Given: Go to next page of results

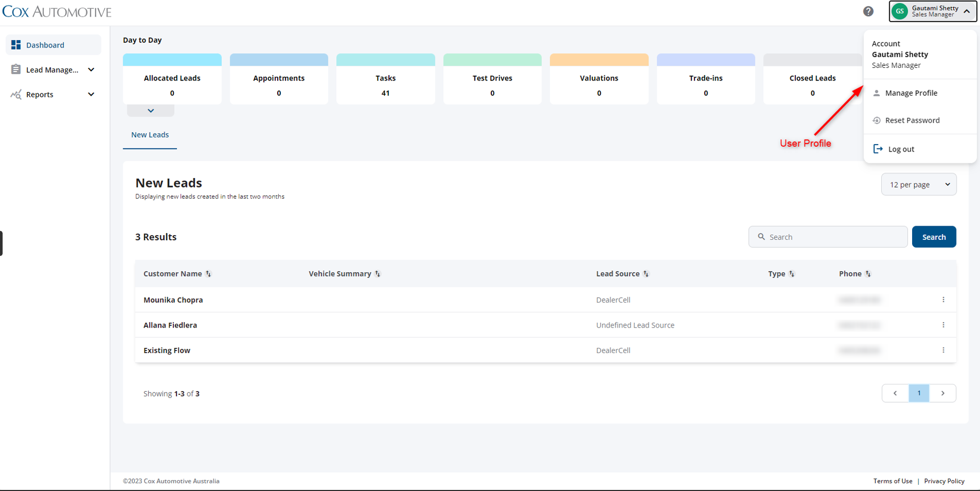Looking at the screenshot, I should pyautogui.click(x=942, y=393).
